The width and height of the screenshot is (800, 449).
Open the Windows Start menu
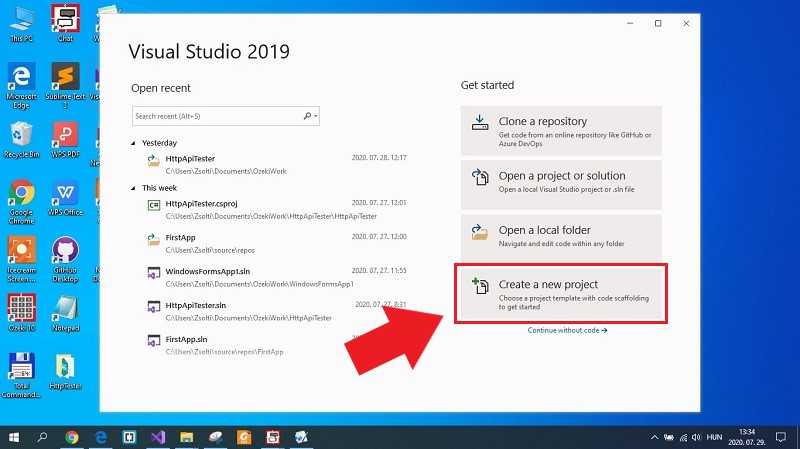coord(14,437)
